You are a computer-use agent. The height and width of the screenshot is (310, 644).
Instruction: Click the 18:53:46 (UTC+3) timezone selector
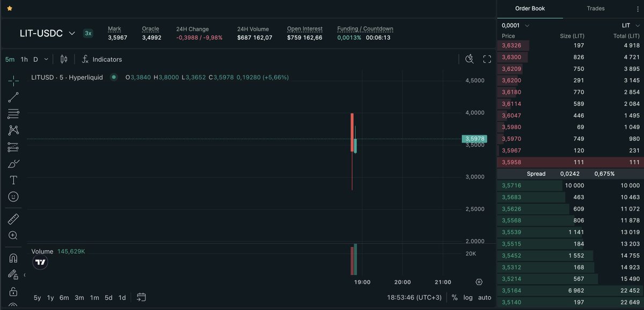(415, 297)
